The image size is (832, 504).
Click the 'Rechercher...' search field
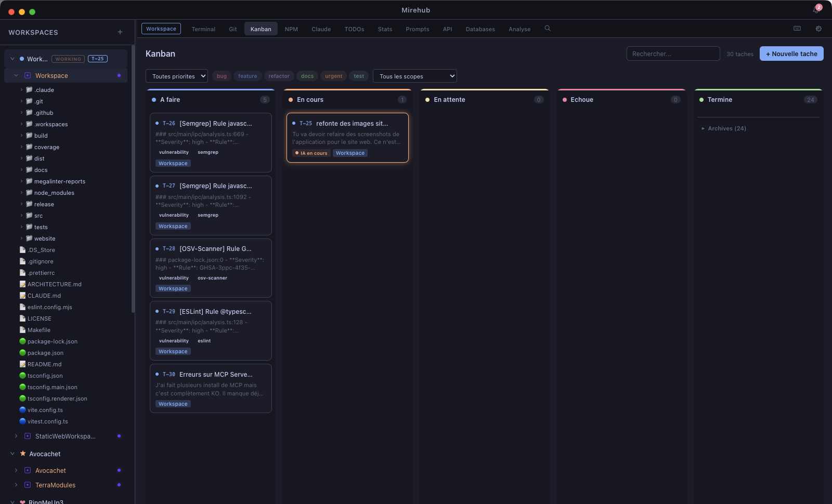pos(673,54)
